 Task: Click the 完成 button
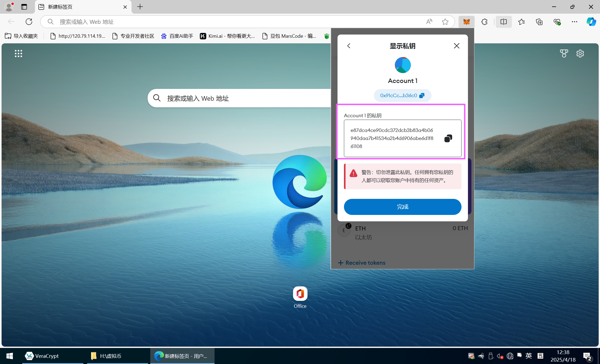(403, 207)
